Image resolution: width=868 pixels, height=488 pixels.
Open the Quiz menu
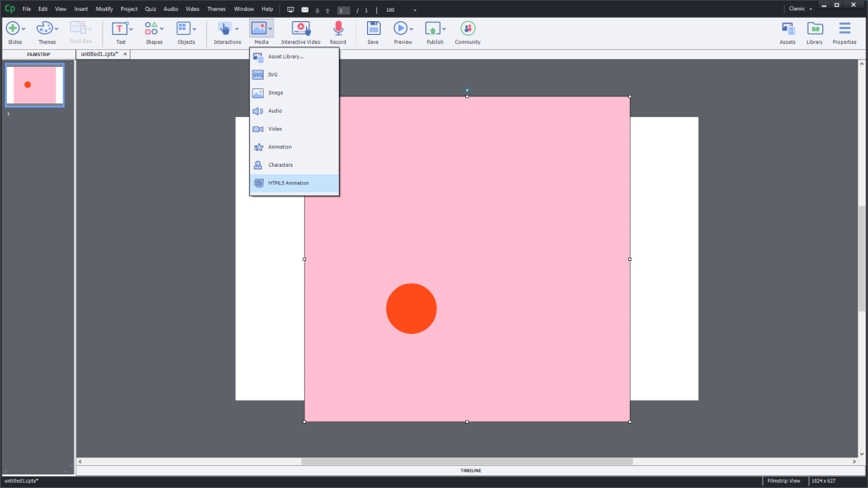point(151,8)
